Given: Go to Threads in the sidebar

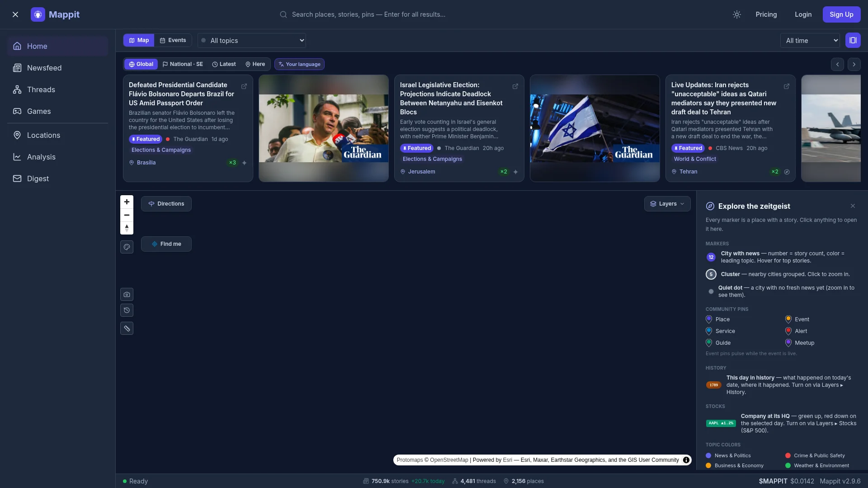Looking at the screenshot, I should (x=57, y=89).
